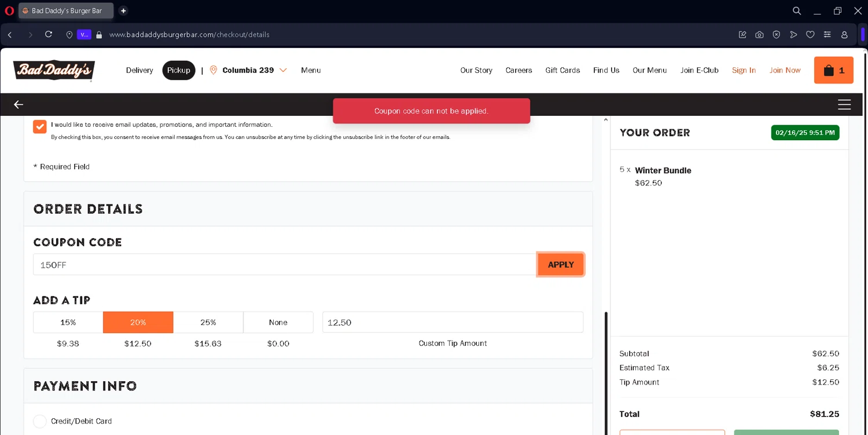Click the Winter Bundle order item

coord(663,170)
